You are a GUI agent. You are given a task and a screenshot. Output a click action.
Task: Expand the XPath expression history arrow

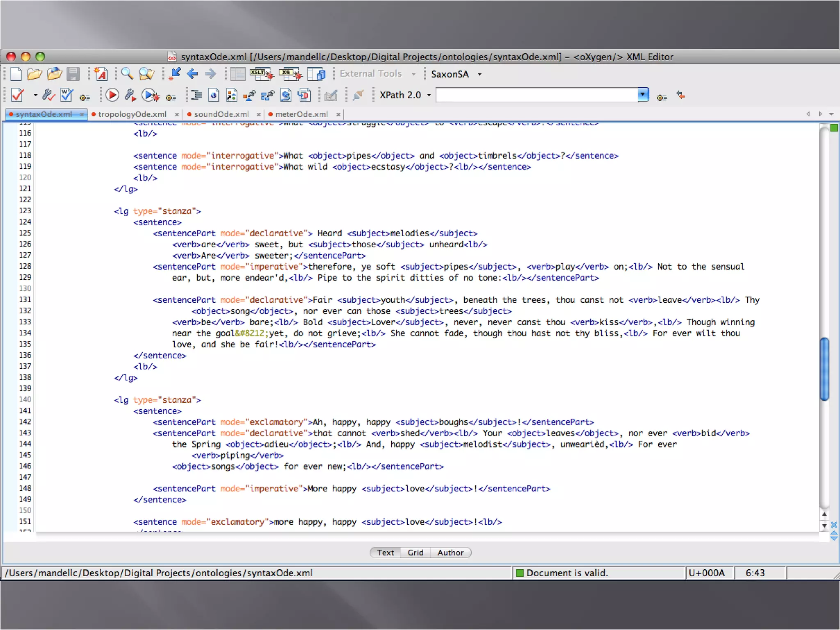pyautogui.click(x=643, y=95)
